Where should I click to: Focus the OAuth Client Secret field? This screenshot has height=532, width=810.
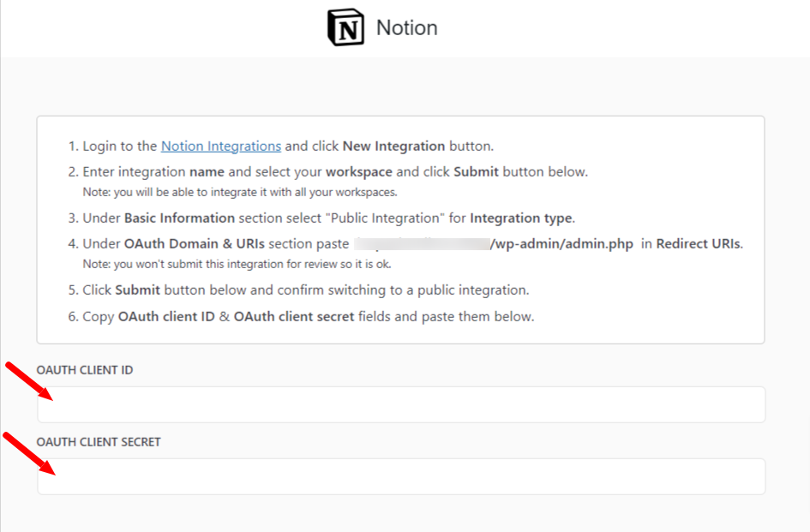[401, 476]
